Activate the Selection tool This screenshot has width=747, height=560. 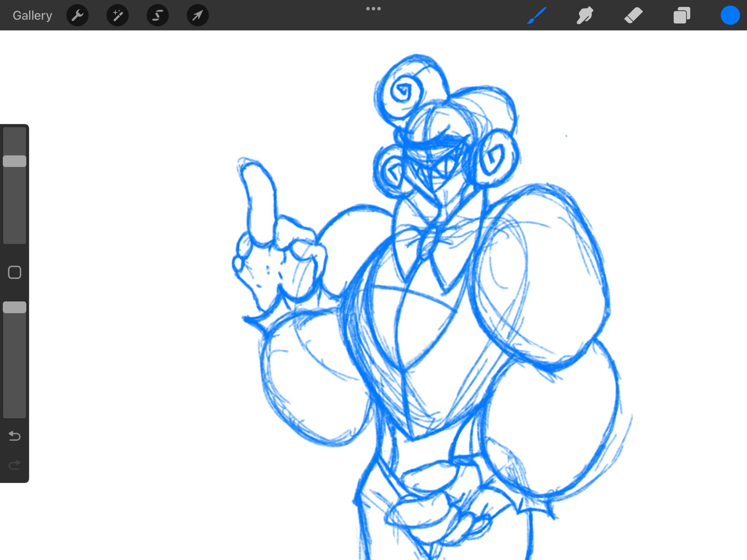(x=158, y=15)
